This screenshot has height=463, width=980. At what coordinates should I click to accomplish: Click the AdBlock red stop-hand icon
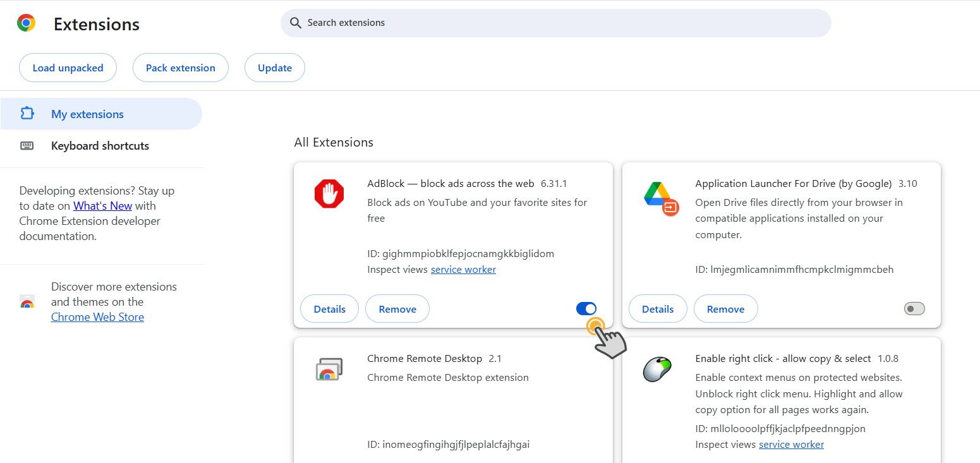(329, 193)
